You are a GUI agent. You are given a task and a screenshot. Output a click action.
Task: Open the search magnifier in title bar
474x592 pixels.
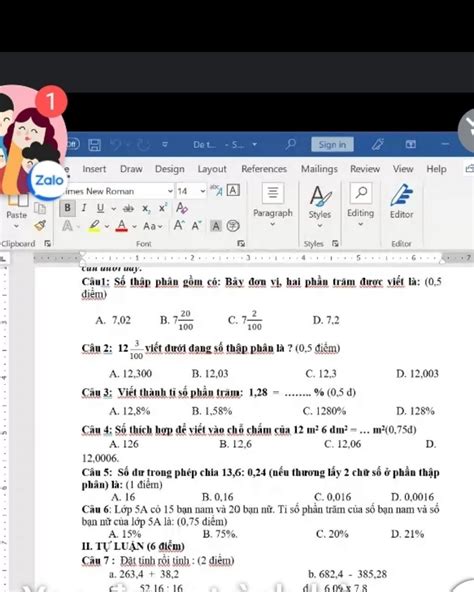coord(290,144)
